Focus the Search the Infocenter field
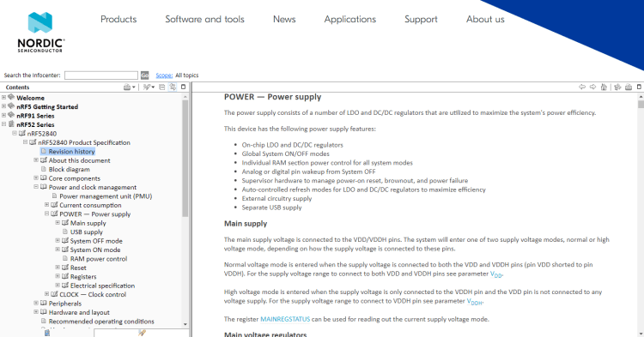Image resolution: width=644 pixels, height=337 pixels. coord(101,75)
